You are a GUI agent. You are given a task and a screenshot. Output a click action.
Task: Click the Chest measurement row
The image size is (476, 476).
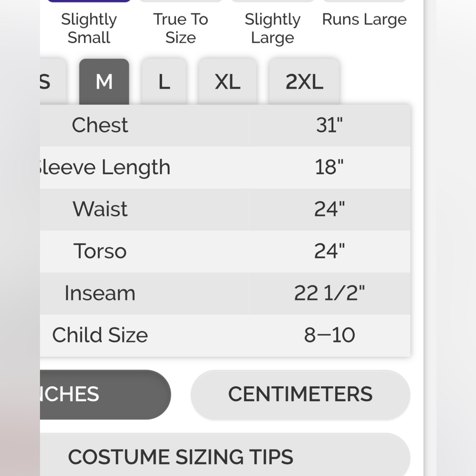[x=225, y=125]
